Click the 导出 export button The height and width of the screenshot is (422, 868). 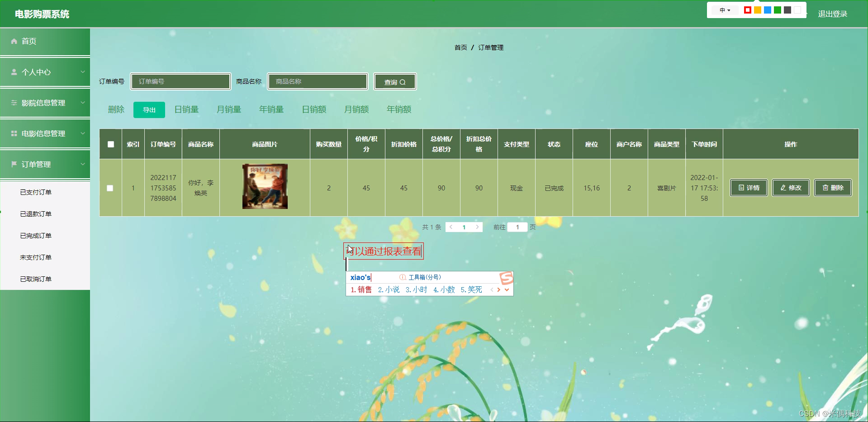pyautogui.click(x=149, y=110)
